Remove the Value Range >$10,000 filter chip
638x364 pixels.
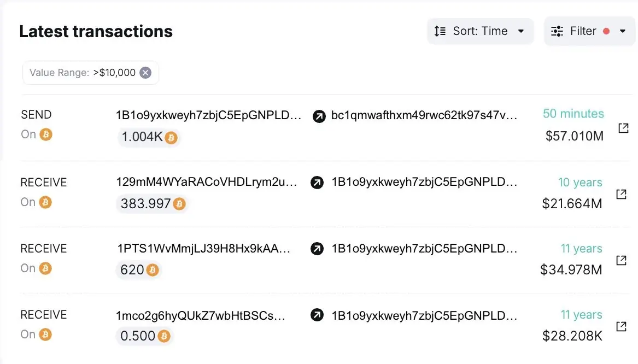click(x=145, y=72)
